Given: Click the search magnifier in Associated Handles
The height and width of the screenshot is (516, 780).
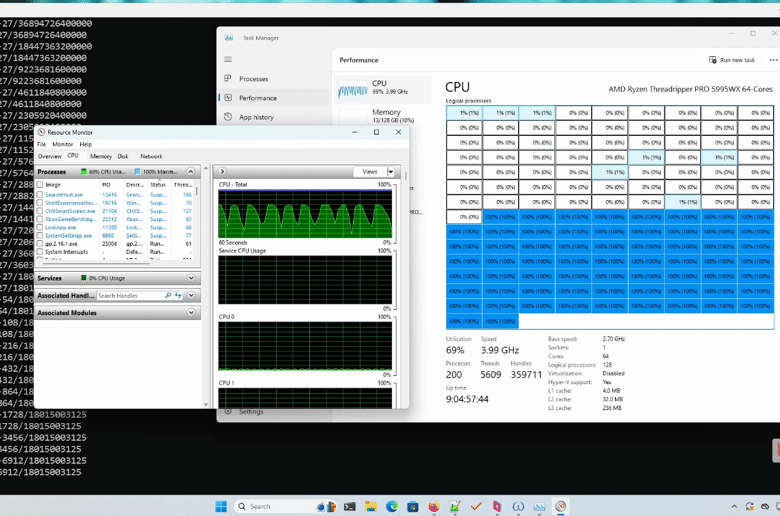Looking at the screenshot, I should 168,296.
